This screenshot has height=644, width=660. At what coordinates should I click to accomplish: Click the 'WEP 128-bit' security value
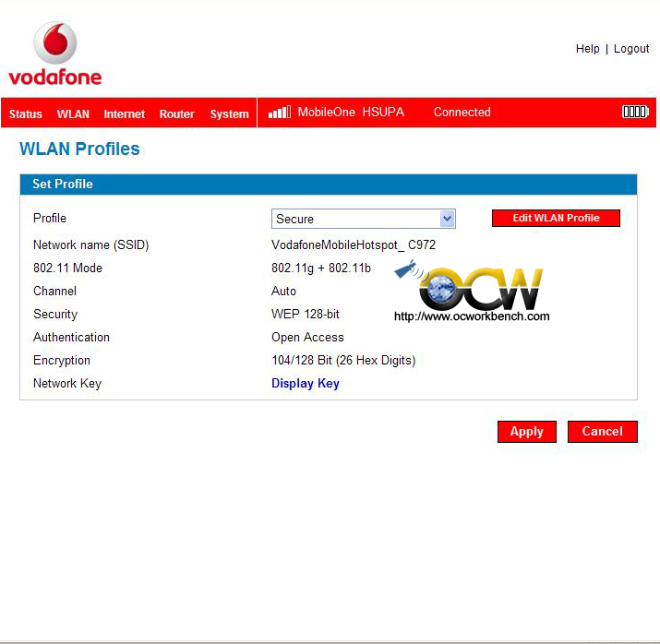(306, 315)
